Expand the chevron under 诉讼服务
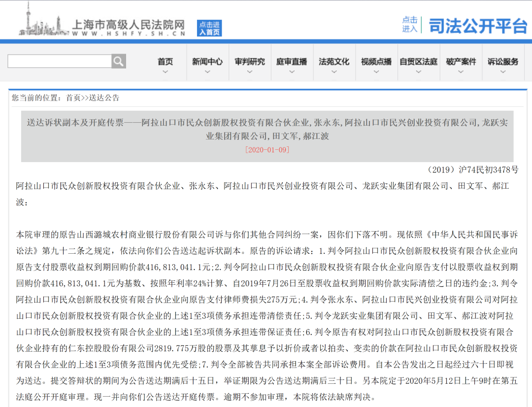 (x=503, y=72)
